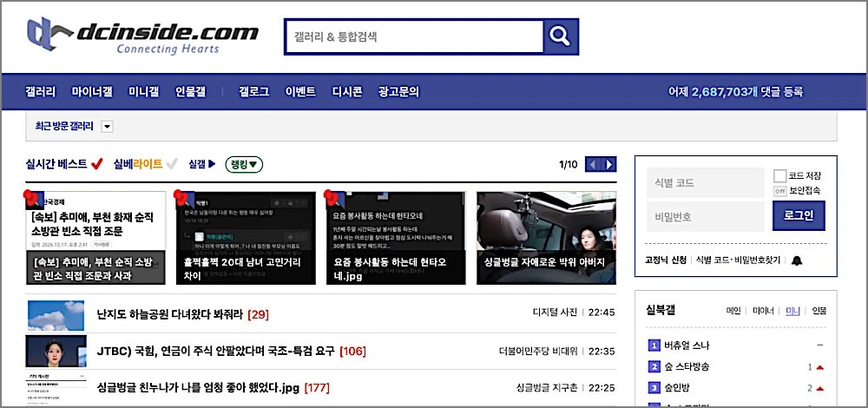Click the magnifier search button
868x408 pixels.
click(560, 36)
